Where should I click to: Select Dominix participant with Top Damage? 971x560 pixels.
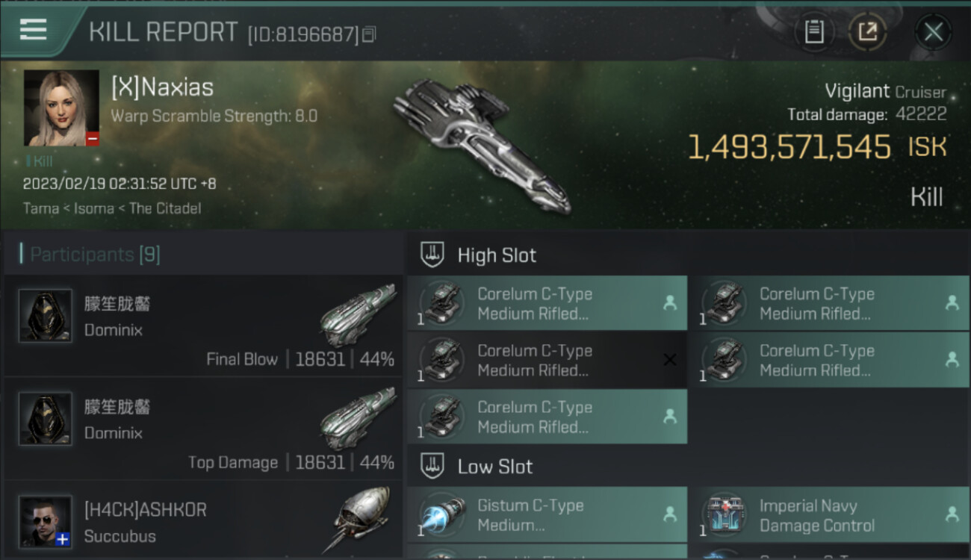tap(203, 429)
